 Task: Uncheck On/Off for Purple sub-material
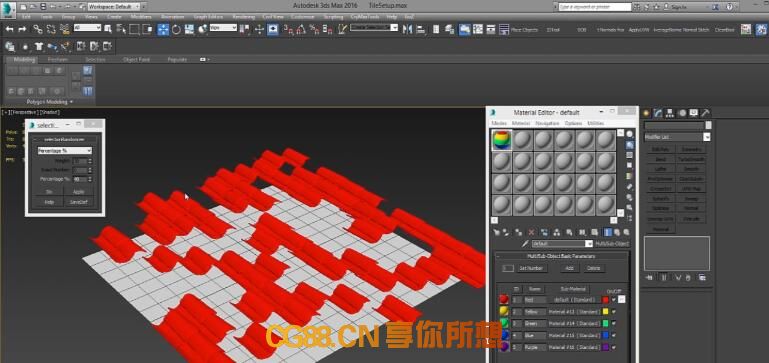[x=614, y=347]
